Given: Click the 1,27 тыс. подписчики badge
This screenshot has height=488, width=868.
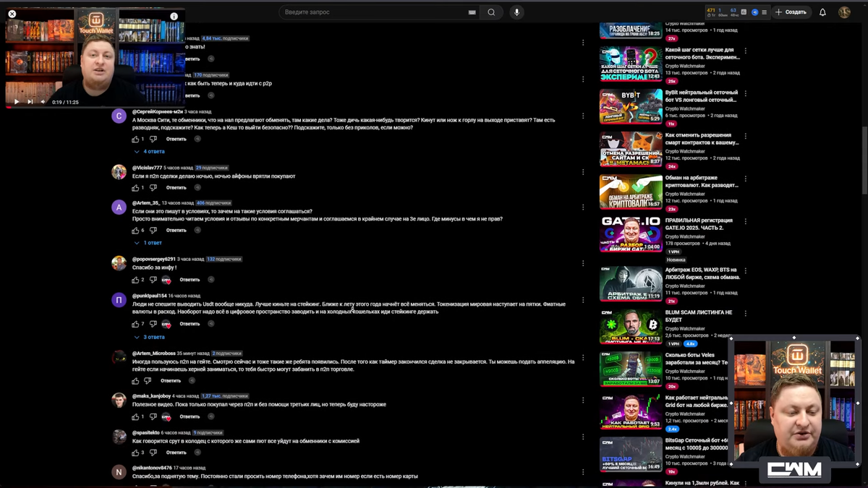Looking at the screenshot, I should click(224, 396).
